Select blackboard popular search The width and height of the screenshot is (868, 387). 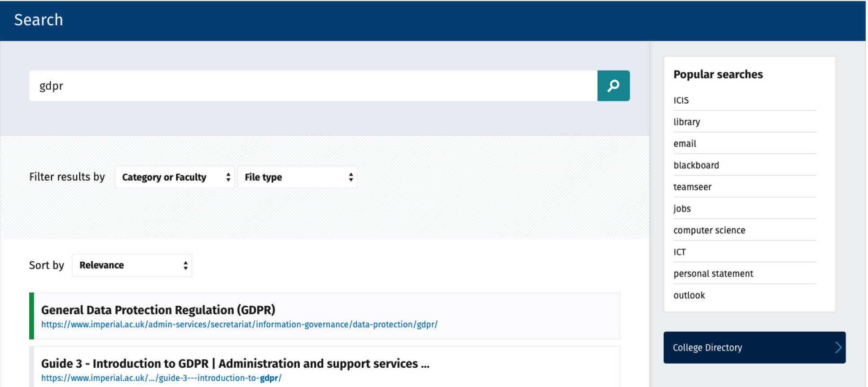coord(696,165)
